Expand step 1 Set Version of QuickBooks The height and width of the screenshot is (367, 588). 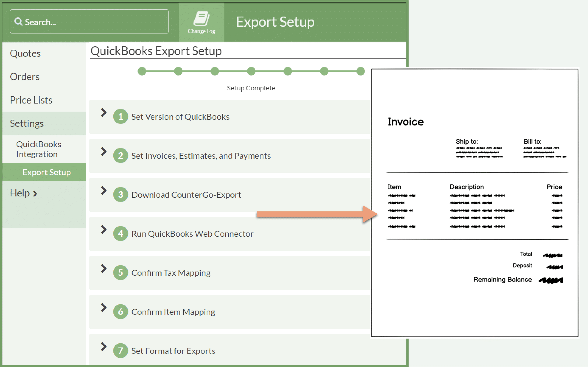pos(104,112)
